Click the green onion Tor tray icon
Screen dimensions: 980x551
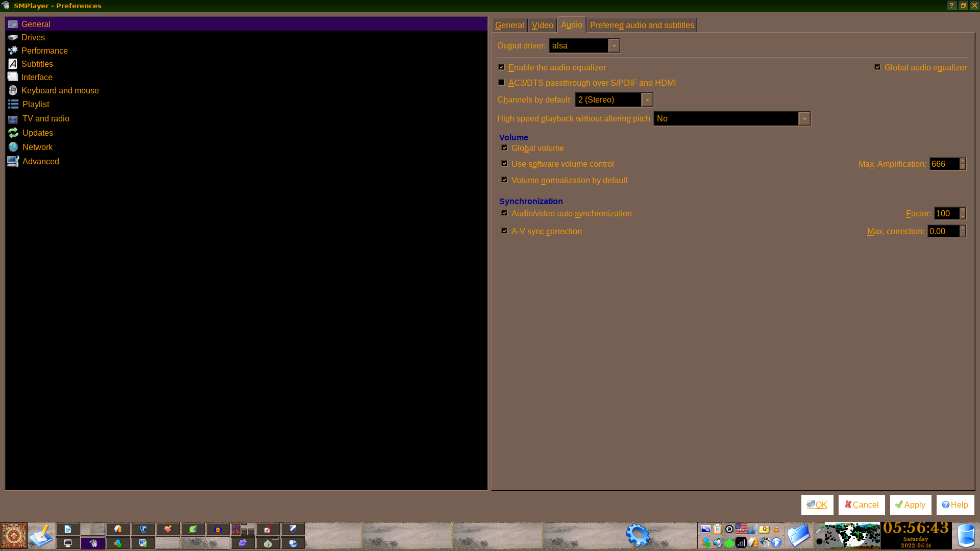tap(729, 542)
